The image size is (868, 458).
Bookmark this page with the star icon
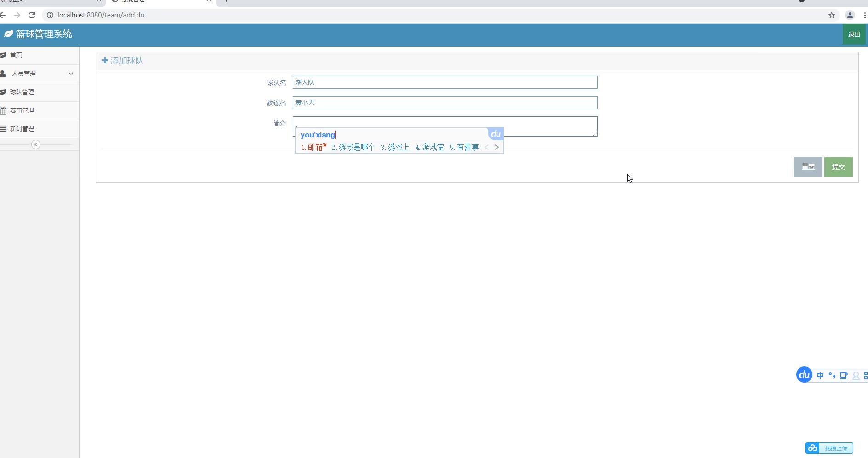pyautogui.click(x=832, y=15)
